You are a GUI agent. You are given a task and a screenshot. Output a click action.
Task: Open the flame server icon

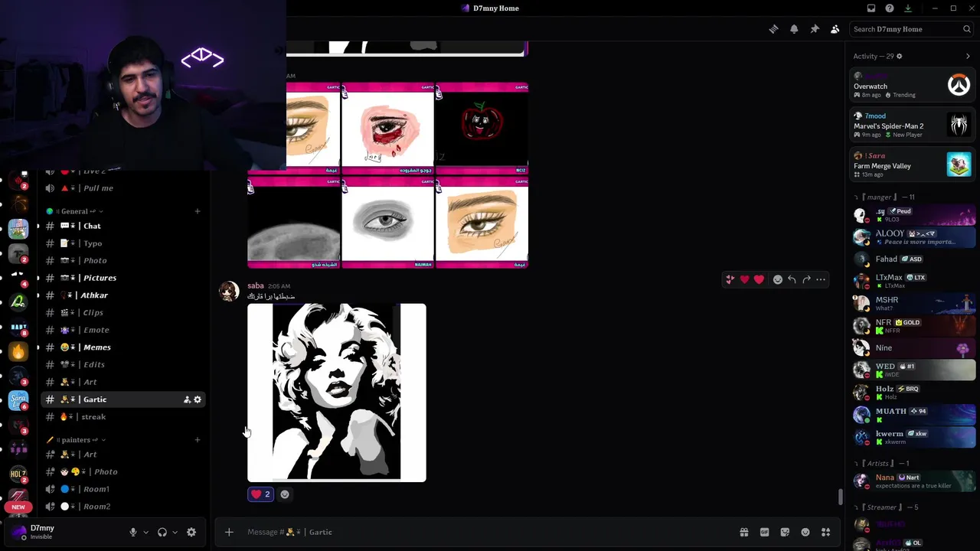[18, 351]
